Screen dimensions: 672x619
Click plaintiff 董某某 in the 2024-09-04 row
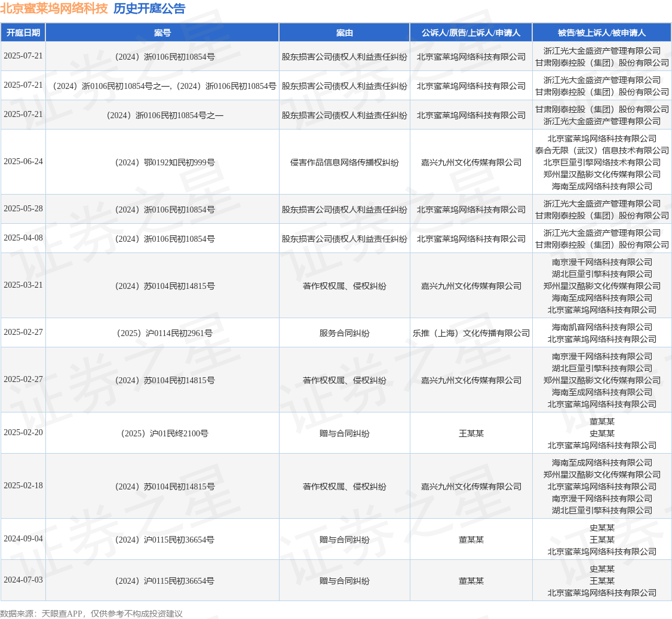(x=471, y=540)
